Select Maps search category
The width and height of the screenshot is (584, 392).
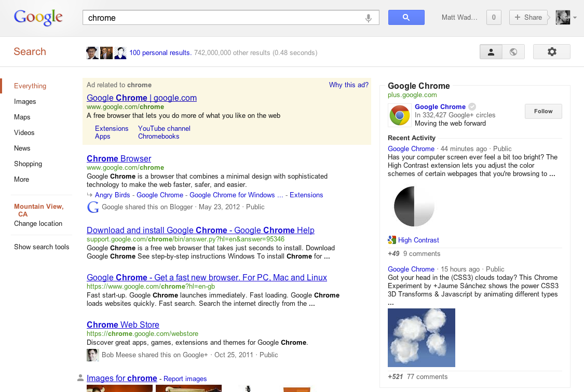[x=22, y=117]
